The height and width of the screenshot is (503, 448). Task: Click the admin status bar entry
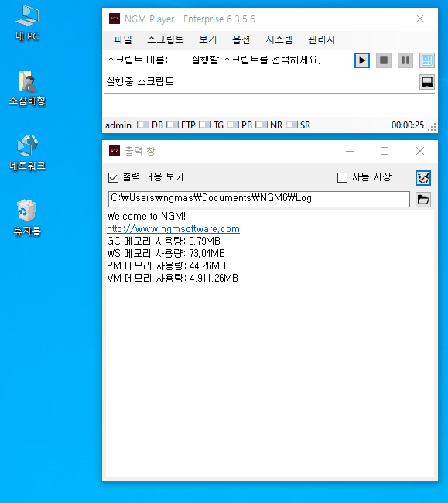[118, 125]
